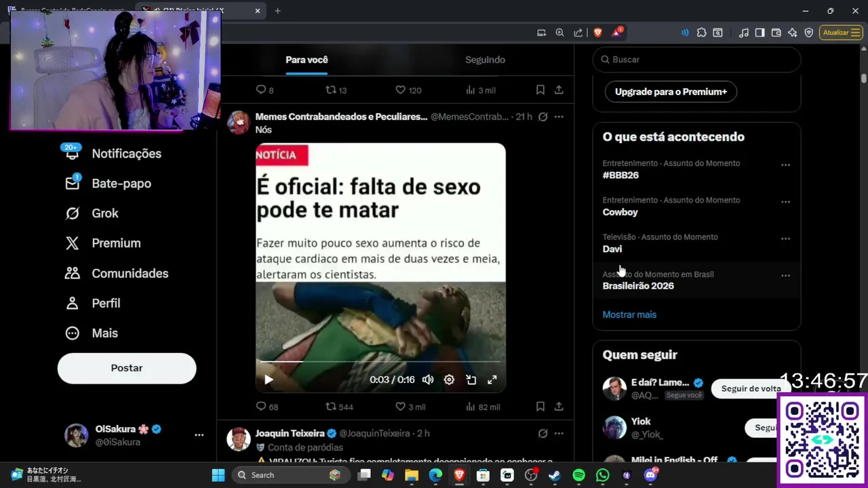Open more menu on Joaquin Teixeira post
This screenshot has height=488, width=868.
coord(559,433)
